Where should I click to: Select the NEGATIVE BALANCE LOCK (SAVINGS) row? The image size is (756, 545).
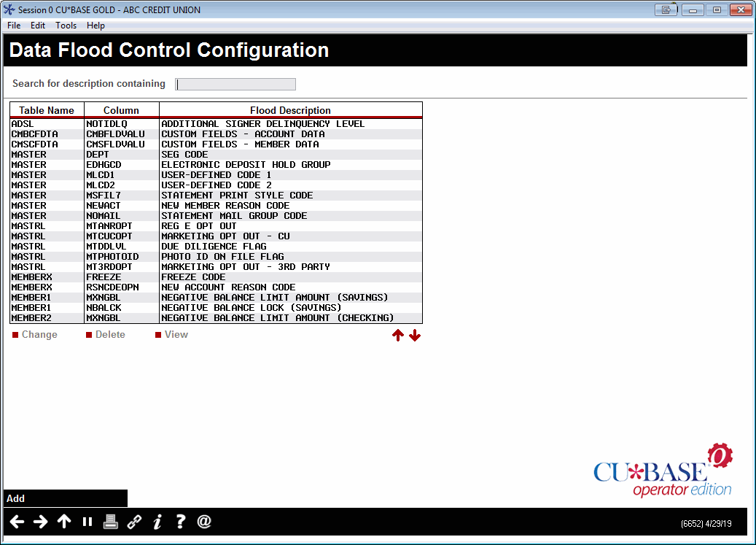pyautogui.click(x=216, y=308)
